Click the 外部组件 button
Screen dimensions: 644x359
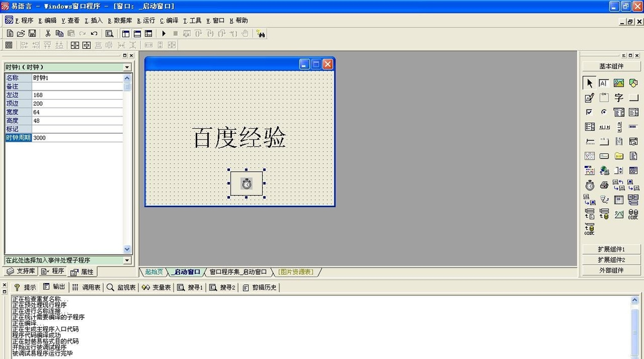coord(611,270)
